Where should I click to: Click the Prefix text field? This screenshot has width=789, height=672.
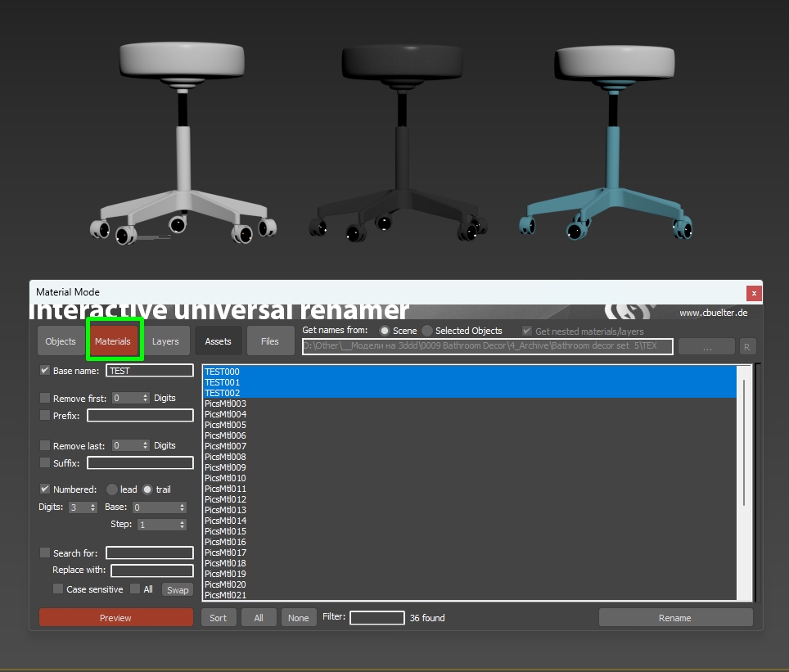[x=140, y=415]
